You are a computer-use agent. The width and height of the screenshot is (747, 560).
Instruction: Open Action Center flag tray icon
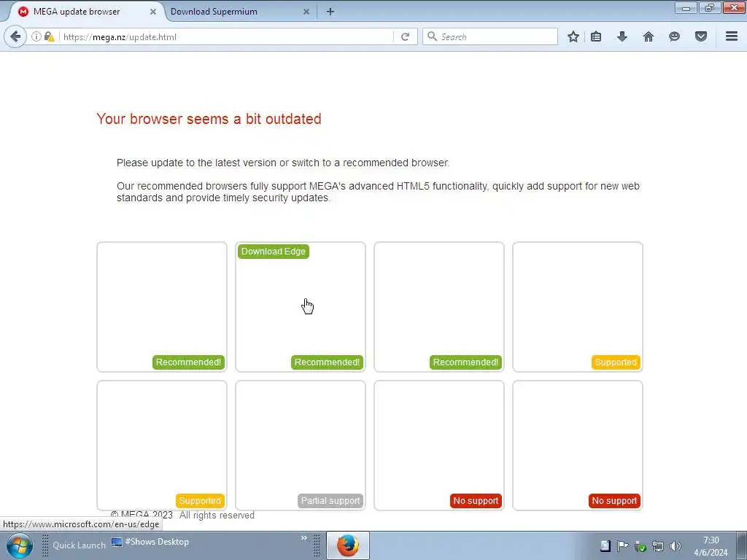tap(622, 545)
